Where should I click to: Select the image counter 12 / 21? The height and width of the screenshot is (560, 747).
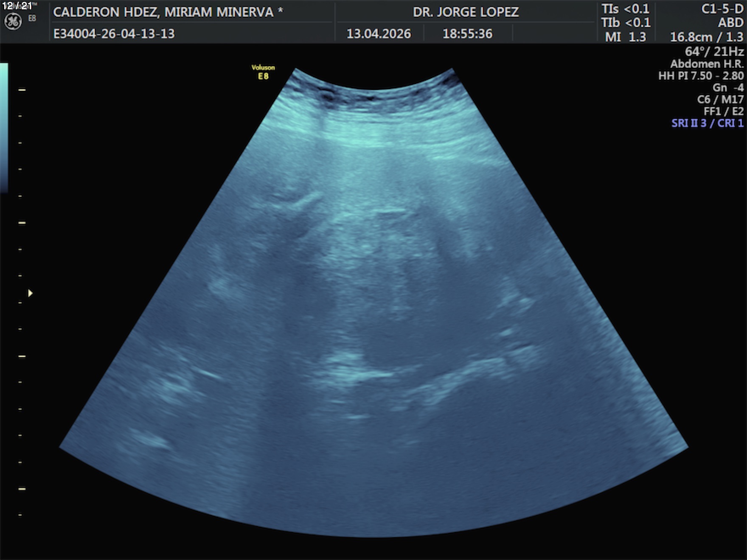(17, 6)
